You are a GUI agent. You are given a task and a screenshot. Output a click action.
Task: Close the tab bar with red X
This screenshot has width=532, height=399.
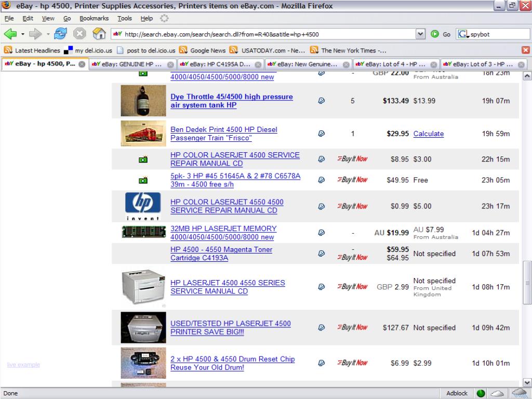point(526,50)
